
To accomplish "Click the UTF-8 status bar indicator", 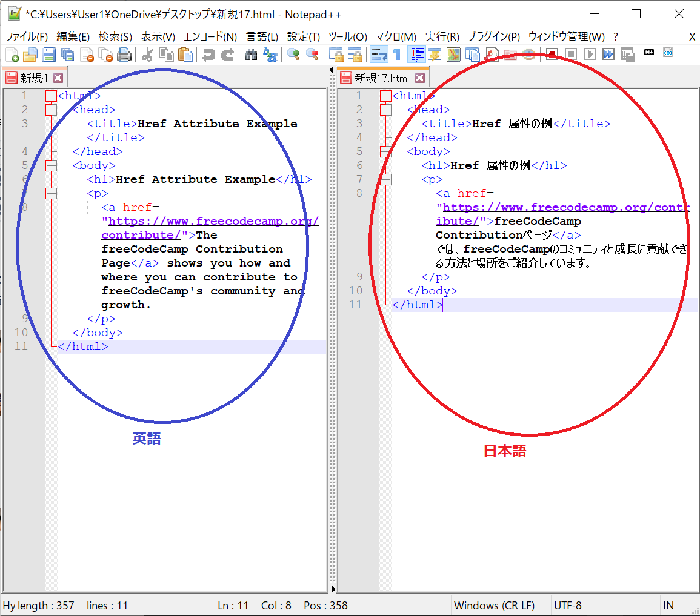I will click(568, 605).
